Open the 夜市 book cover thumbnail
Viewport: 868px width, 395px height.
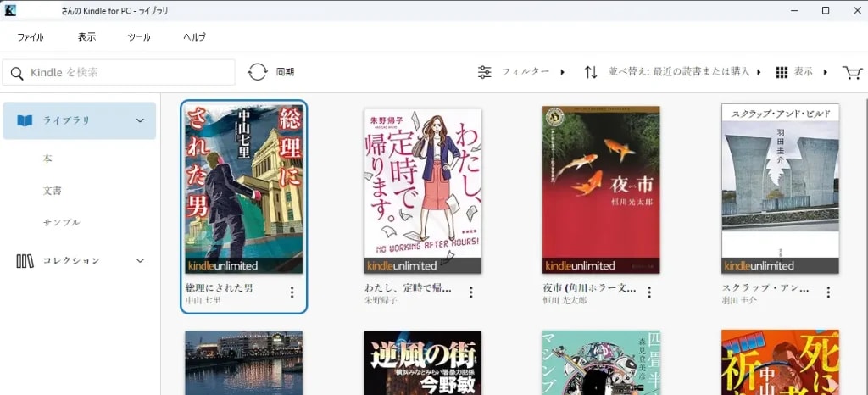click(601, 190)
